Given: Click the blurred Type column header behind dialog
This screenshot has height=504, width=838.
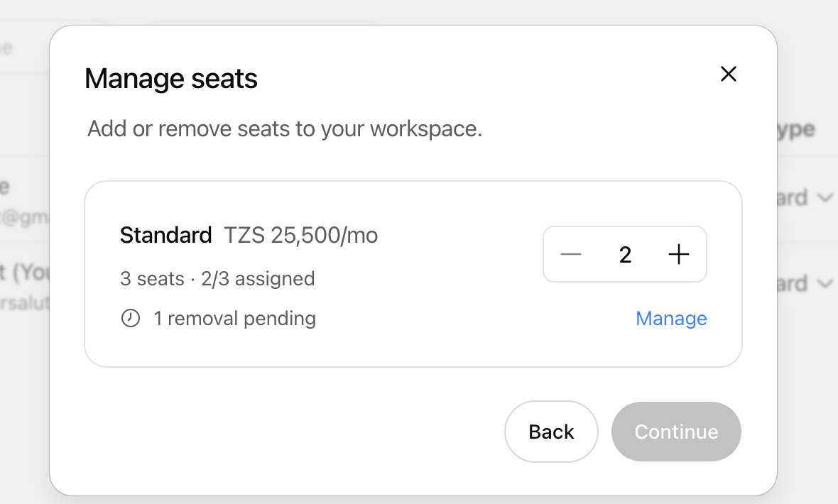Looking at the screenshot, I should [x=796, y=128].
